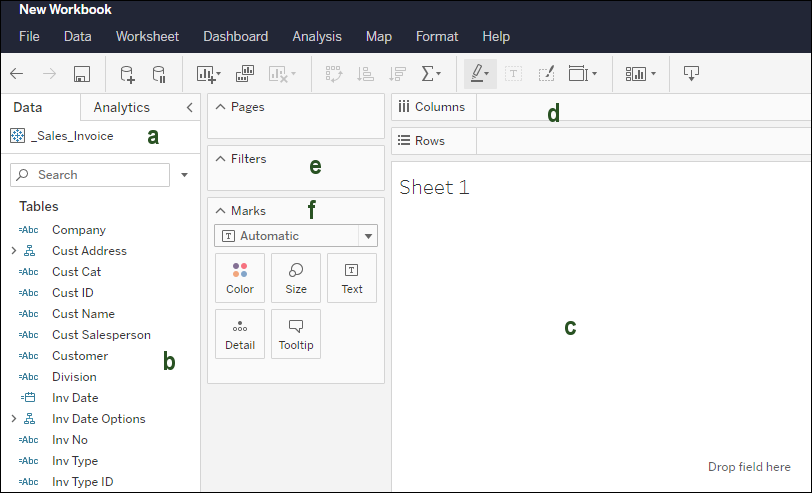Expand the Inv Date Options hierarchy
This screenshot has height=493, width=812.
coord(13,419)
